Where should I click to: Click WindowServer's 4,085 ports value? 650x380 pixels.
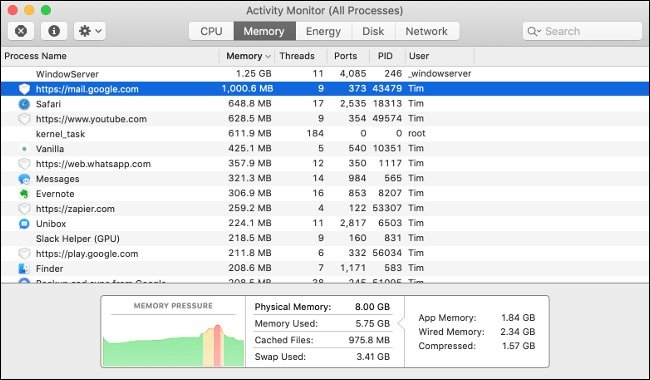coord(353,74)
